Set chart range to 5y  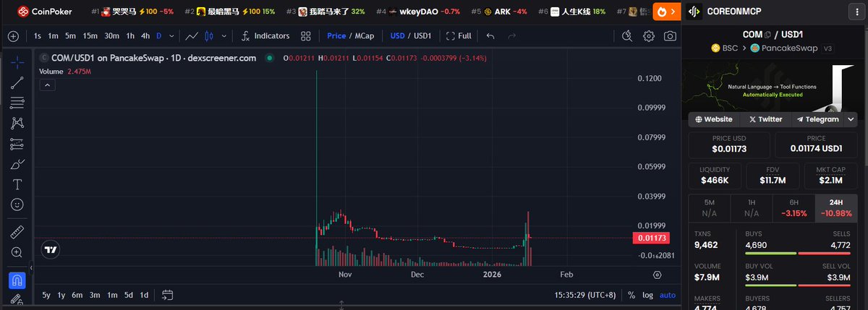pyautogui.click(x=46, y=295)
